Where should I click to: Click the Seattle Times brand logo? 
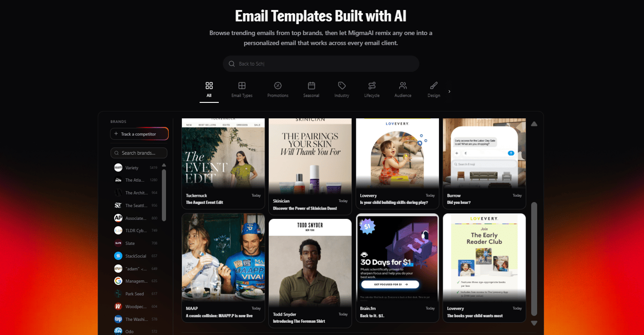118,205
